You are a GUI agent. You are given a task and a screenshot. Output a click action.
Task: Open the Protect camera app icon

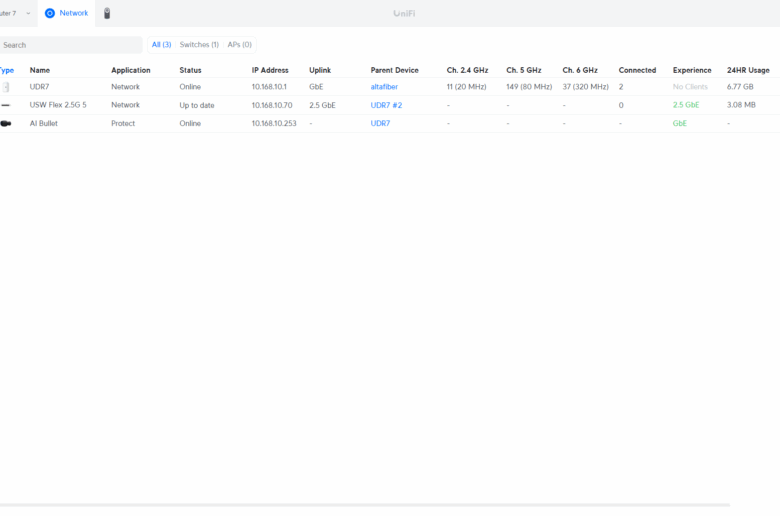pyautogui.click(x=107, y=13)
